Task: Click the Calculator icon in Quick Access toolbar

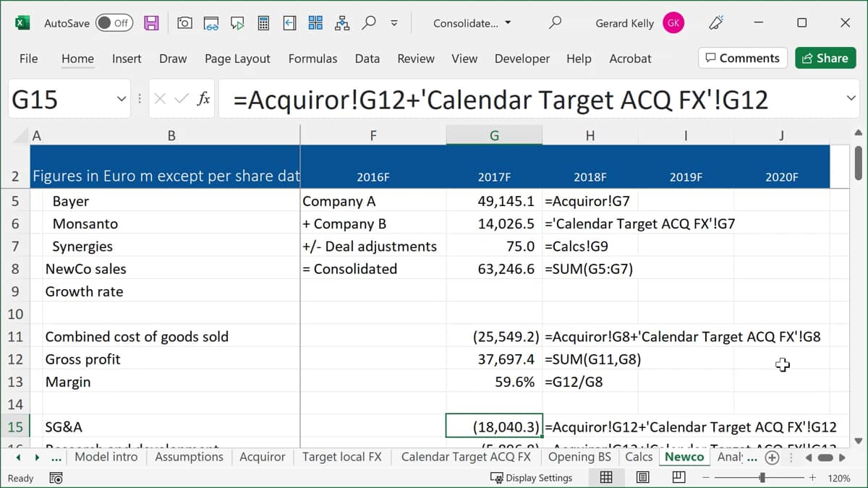Action: pos(263,23)
